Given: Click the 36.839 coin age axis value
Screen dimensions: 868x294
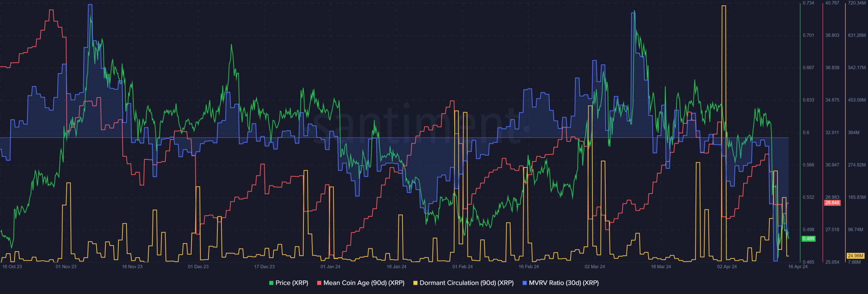Looking at the screenshot, I should coord(832,67).
